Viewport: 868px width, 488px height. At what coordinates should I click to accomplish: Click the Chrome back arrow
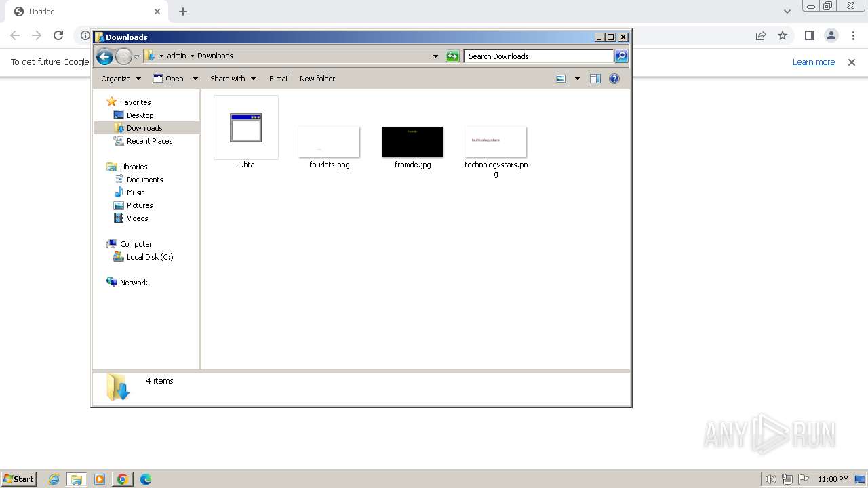pos(15,35)
